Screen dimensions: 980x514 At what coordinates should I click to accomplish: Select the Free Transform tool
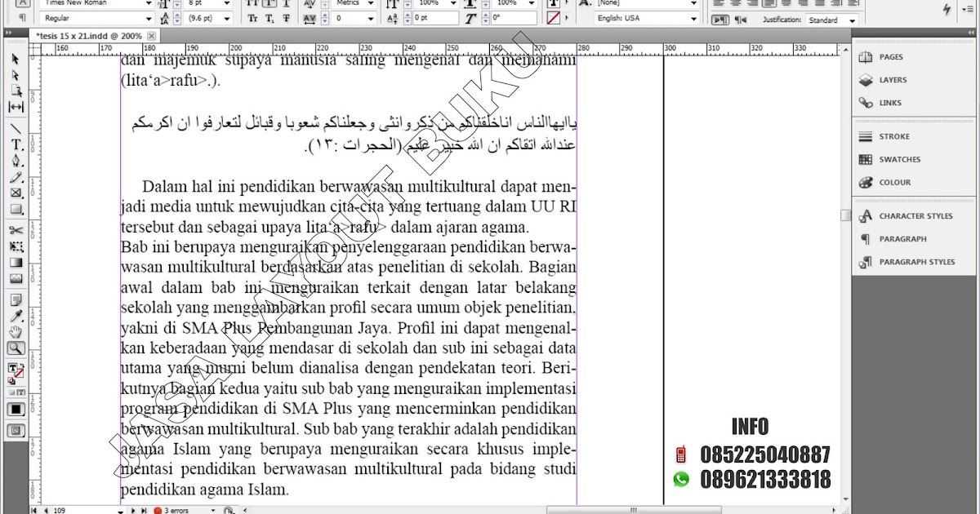pos(16,246)
